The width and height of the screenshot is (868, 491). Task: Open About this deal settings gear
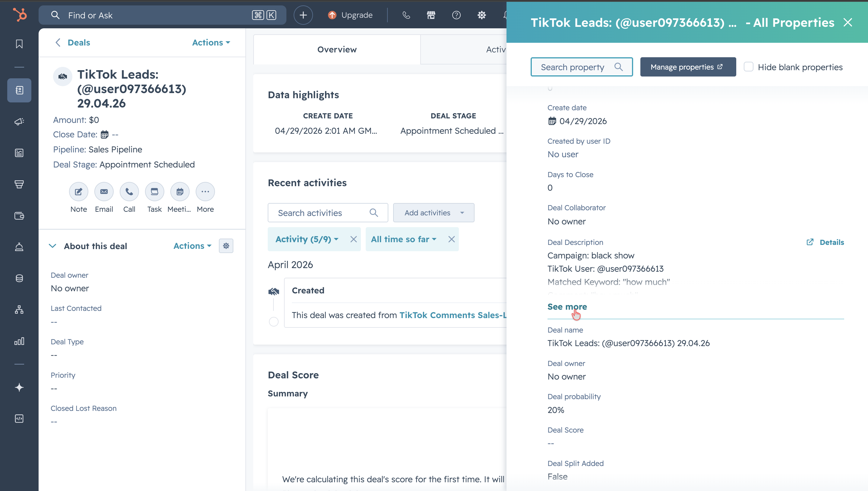(226, 246)
